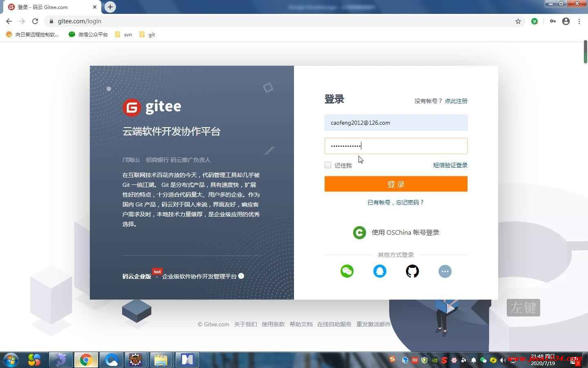
Task: Open the 微信公众平台 bookmark
Action: (88, 35)
